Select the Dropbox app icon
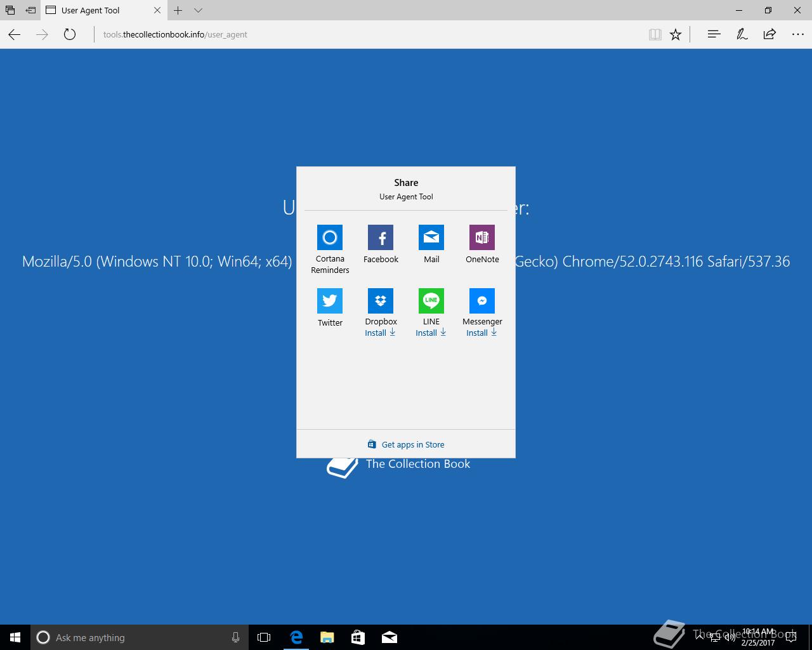 (x=381, y=301)
